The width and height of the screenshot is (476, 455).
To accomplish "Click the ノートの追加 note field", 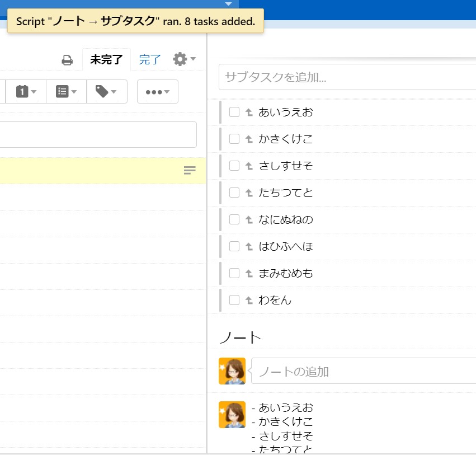I will (x=364, y=371).
